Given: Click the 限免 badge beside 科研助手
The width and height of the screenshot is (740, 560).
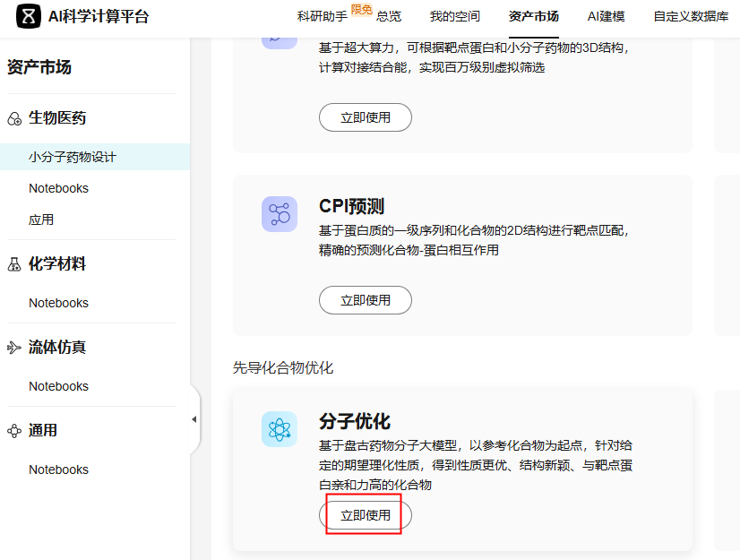Looking at the screenshot, I should 362,10.
